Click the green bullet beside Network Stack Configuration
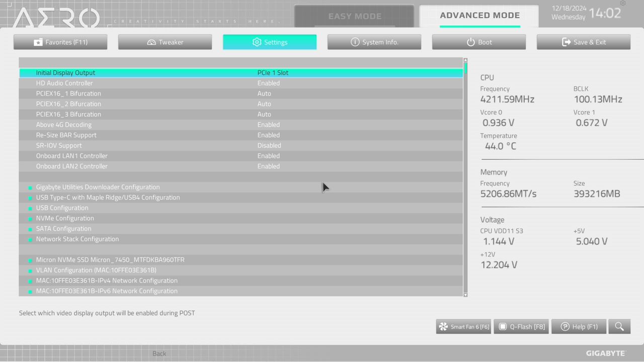The image size is (644, 362). pyautogui.click(x=30, y=239)
